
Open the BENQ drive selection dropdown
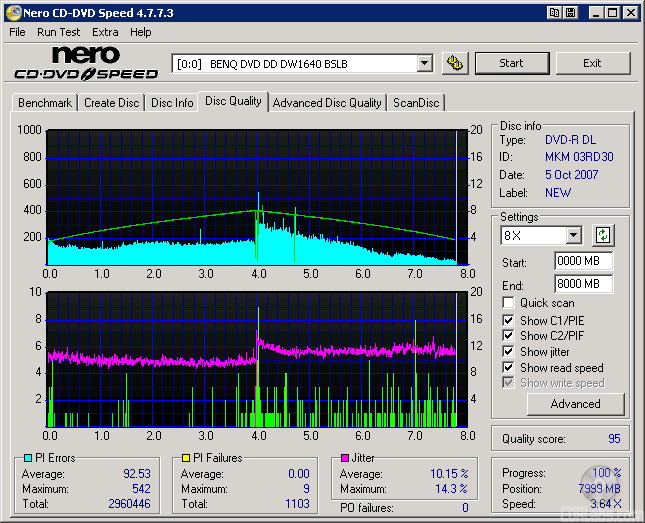point(424,63)
